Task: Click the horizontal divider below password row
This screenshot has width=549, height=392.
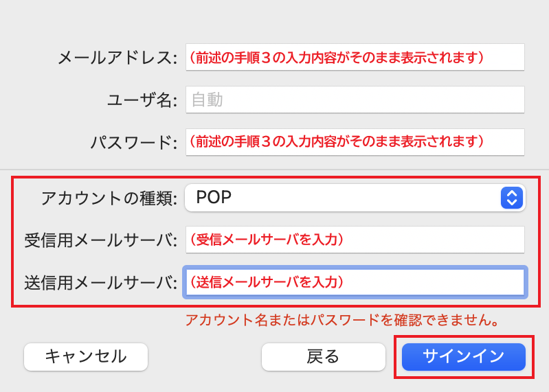Action: [275, 169]
